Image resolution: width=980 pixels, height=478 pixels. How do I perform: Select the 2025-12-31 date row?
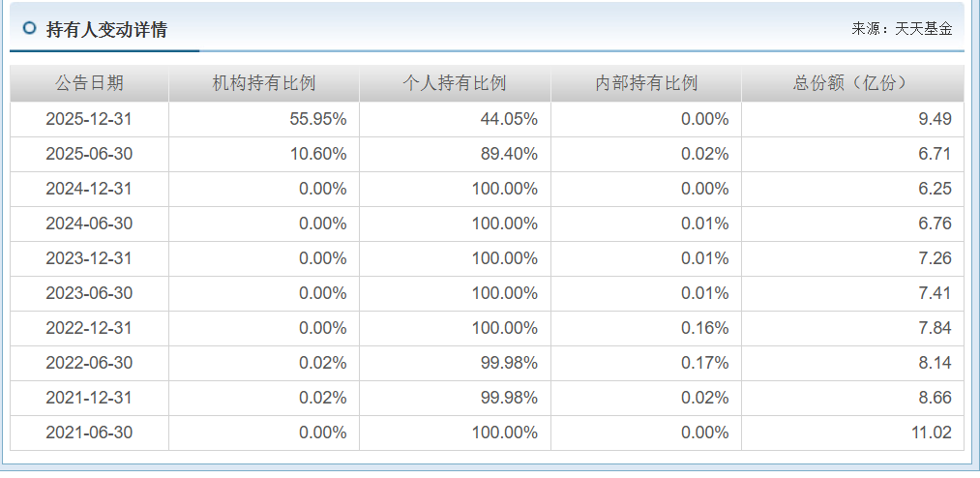point(487,119)
